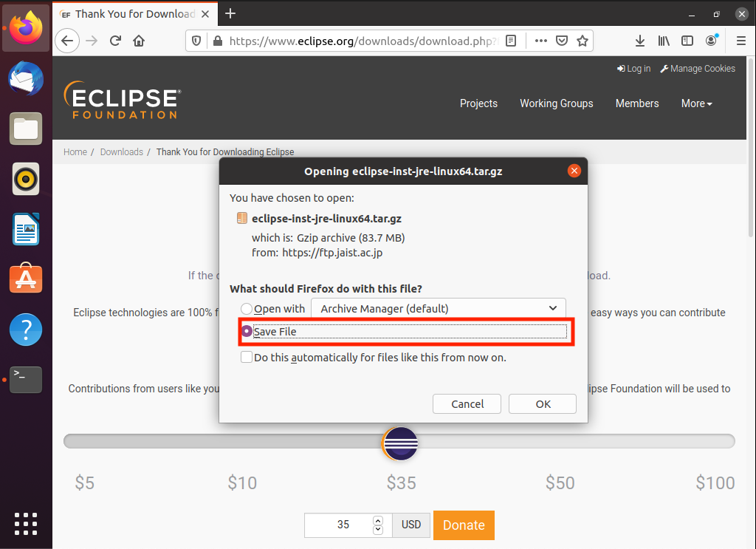Open the Library bookmarks and history

664,41
